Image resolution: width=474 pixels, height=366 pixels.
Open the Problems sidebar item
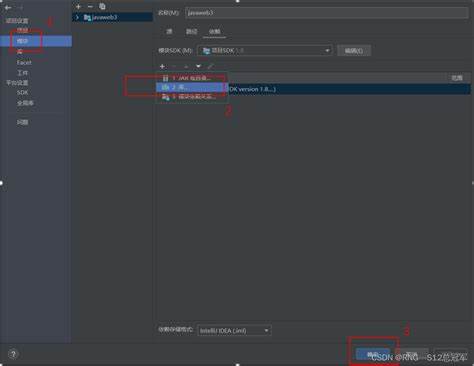point(23,122)
